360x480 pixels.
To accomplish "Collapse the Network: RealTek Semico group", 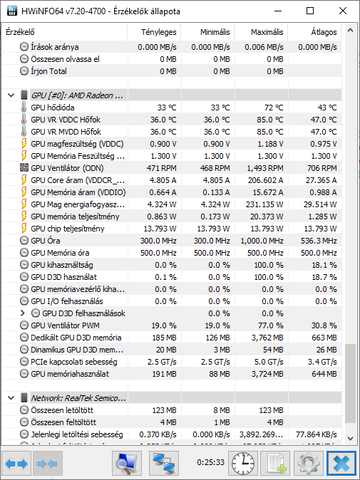I will click(11, 398).
